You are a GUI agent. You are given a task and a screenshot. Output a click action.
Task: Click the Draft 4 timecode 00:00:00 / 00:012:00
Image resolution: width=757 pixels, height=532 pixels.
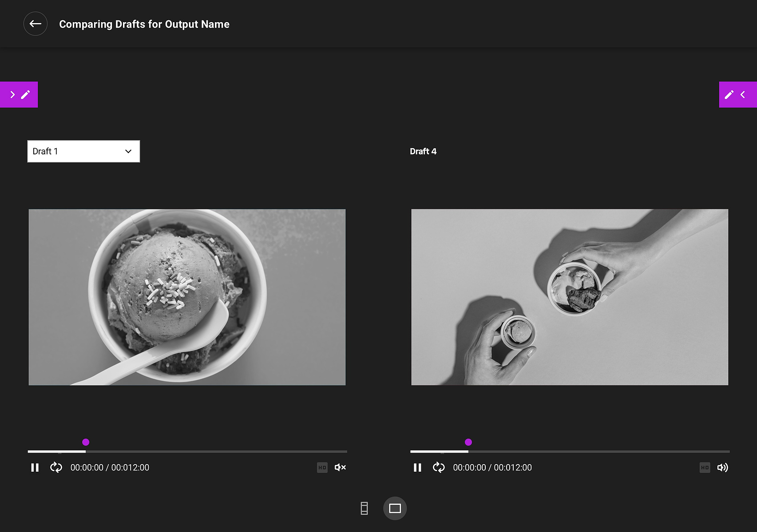(492, 467)
